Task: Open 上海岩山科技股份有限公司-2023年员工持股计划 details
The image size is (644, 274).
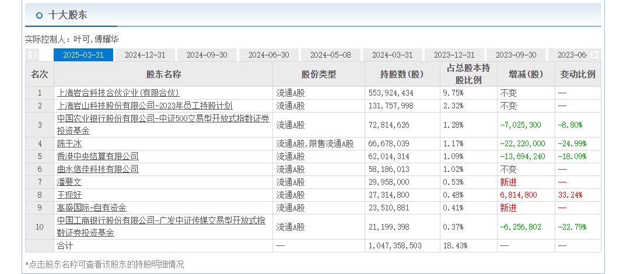Action: click(x=145, y=106)
